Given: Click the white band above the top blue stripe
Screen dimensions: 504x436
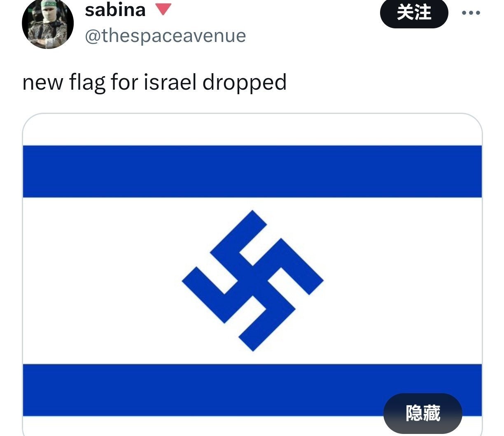Looking at the screenshot, I should click(x=252, y=130).
